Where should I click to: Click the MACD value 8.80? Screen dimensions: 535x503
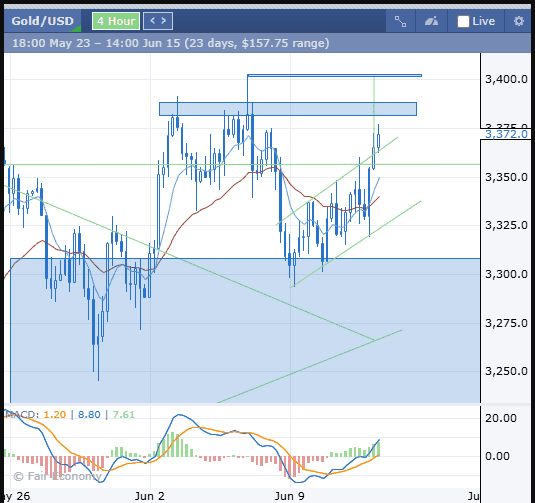pos(89,414)
